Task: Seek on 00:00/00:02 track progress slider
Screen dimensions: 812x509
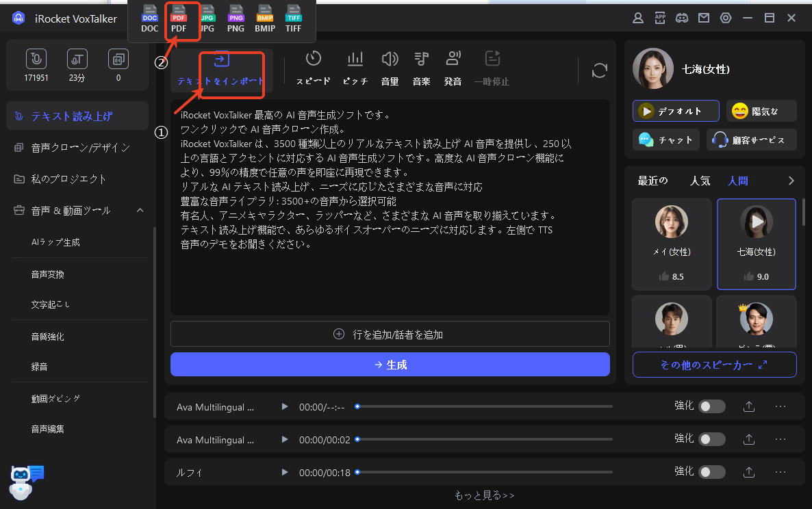Action: tap(484, 439)
